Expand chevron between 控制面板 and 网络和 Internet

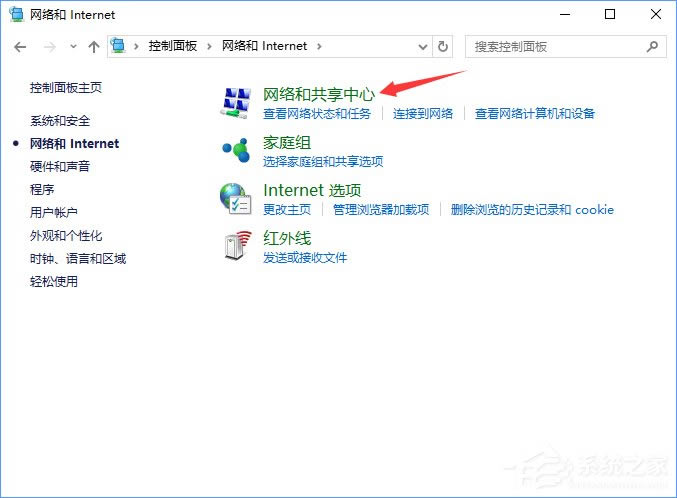pyautogui.click(x=209, y=46)
